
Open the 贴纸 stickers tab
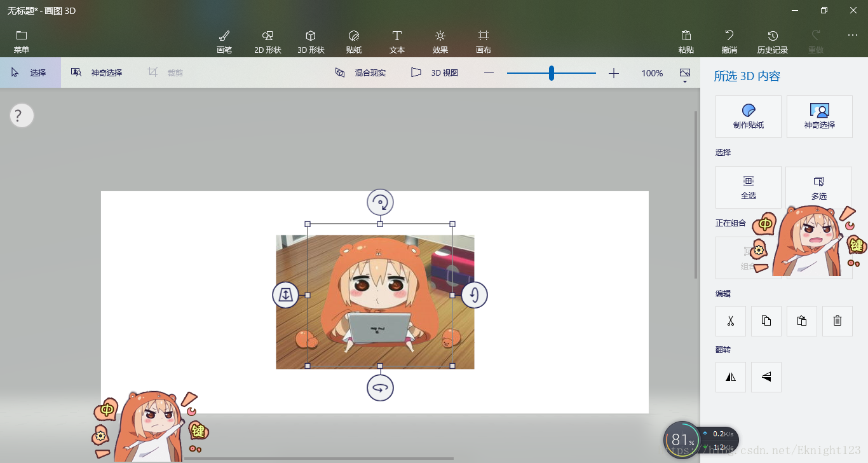click(x=354, y=41)
